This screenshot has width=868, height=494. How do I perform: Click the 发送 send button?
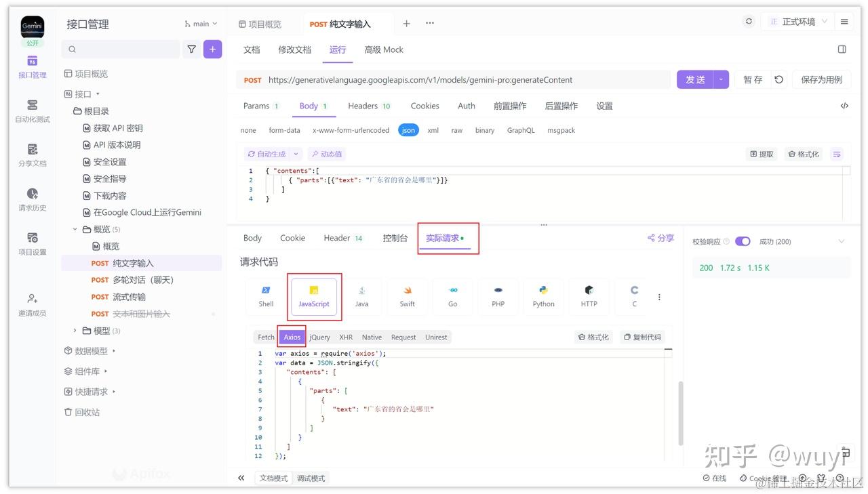(694, 79)
